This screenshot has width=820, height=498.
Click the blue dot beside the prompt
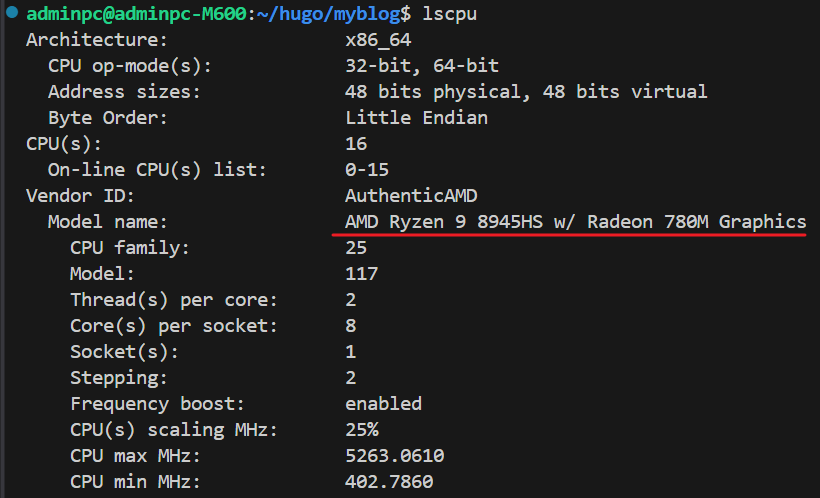(x=12, y=12)
